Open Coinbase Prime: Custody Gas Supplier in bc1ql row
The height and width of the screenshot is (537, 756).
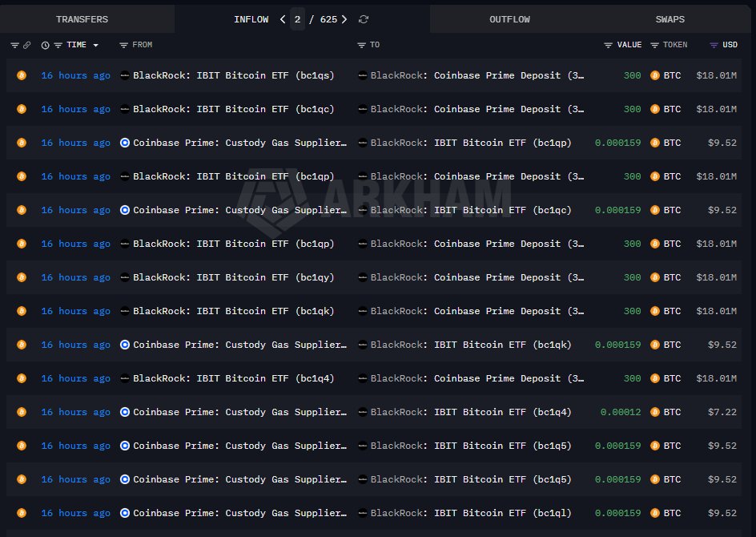[x=240, y=513]
